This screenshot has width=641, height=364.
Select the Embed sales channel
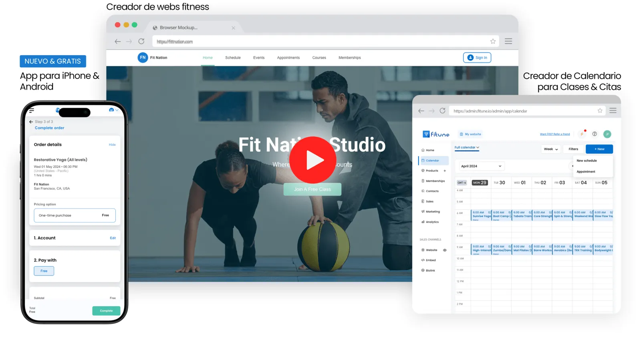click(x=430, y=260)
